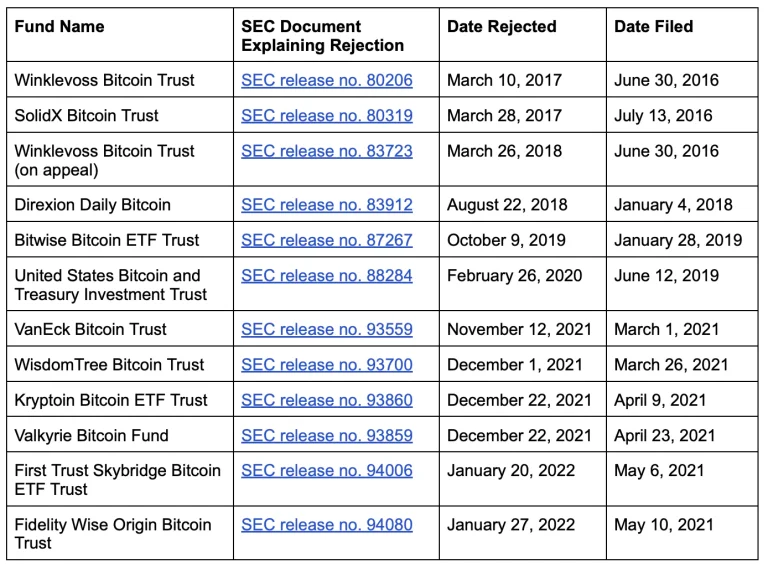Click the Date Filed column header

tap(653, 27)
